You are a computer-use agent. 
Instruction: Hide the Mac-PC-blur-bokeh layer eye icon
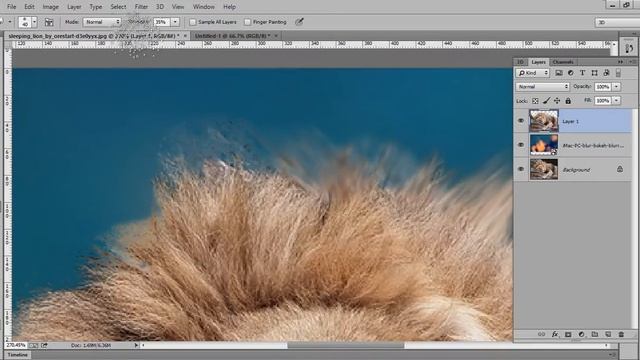pos(521,145)
